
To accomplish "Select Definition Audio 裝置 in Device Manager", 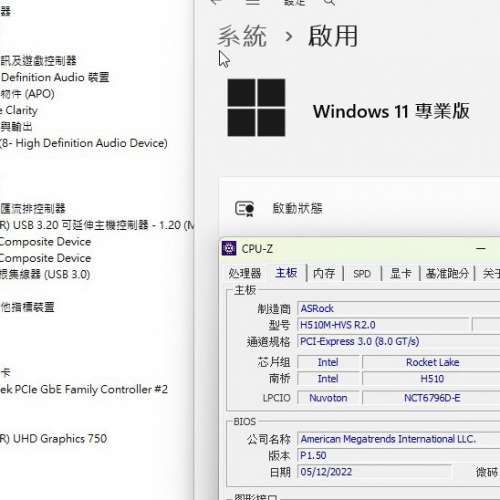I will point(55,77).
